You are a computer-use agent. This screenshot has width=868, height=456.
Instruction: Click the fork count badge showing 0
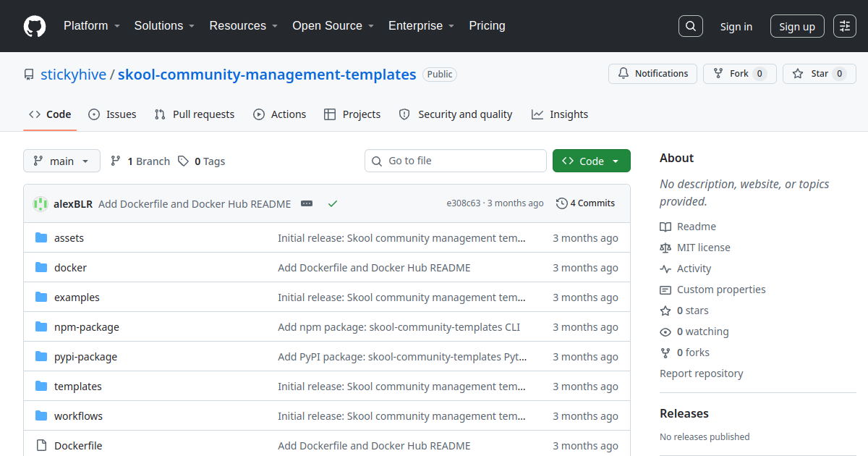point(759,74)
